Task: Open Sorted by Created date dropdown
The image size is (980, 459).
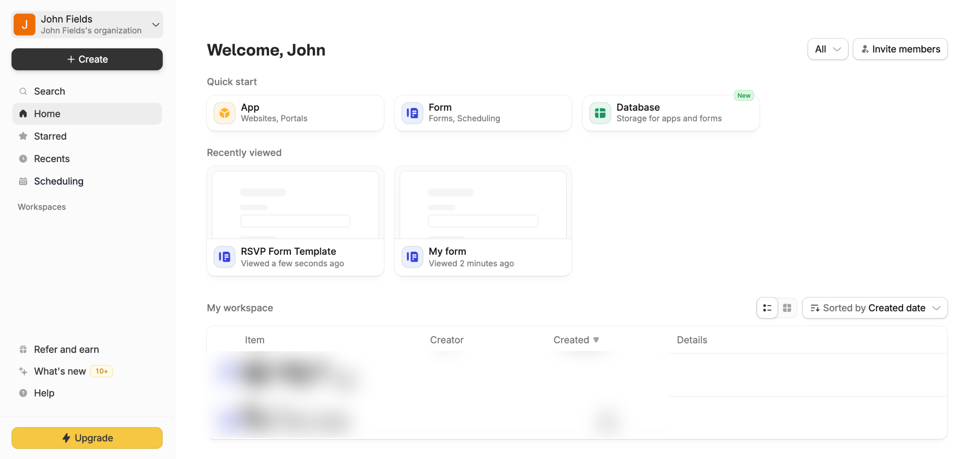Action: (x=874, y=308)
